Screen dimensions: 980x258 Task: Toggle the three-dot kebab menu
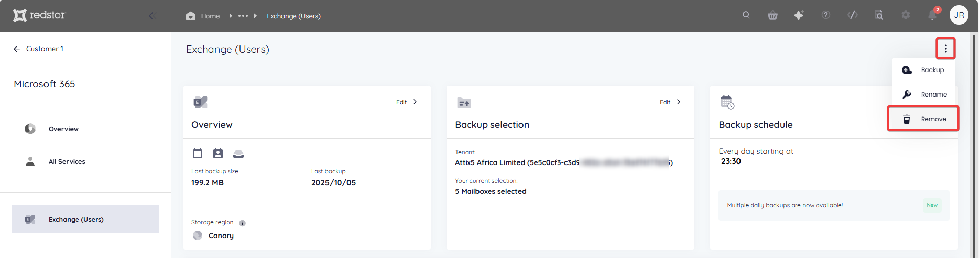(945, 49)
